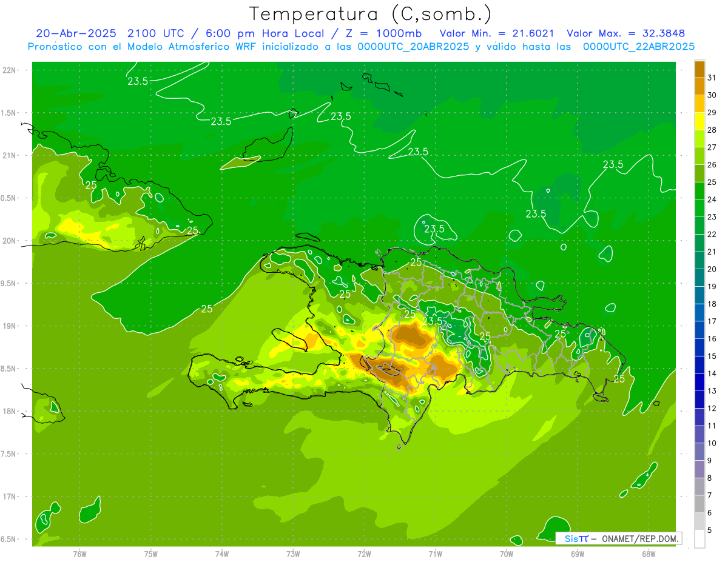
Task: Pick the blue swatch between 17 and 18
Action: click(x=699, y=312)
